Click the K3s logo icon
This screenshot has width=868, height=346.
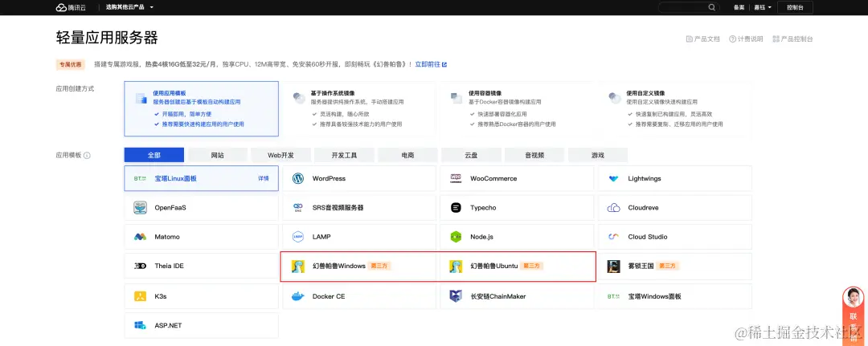(x=140, y=296)
